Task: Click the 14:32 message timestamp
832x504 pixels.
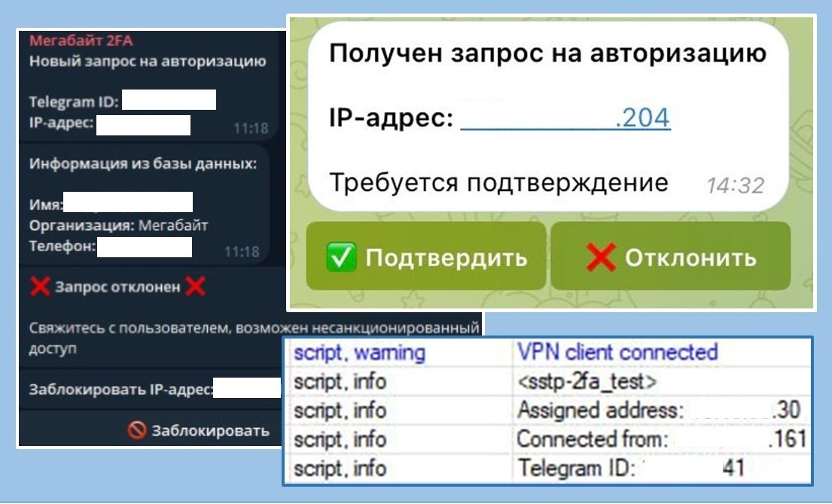Action: coord(735,186)
